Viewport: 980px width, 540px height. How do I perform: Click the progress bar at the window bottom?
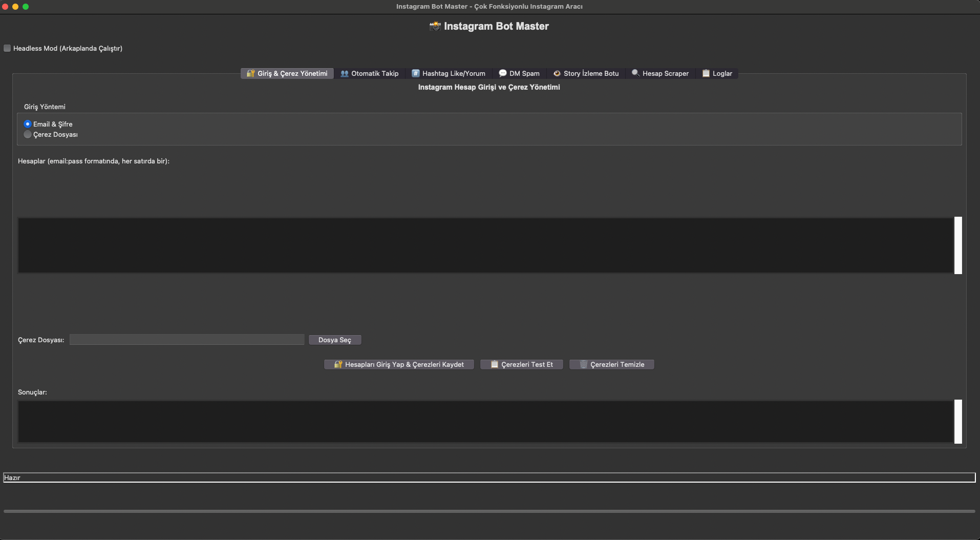pos(489,511)
